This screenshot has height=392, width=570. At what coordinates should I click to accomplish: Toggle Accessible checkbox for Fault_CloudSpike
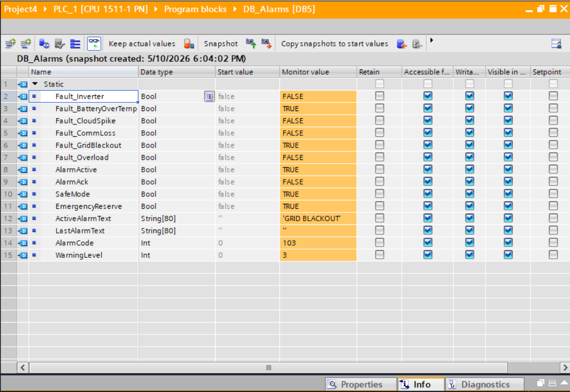pyautogui.click(x=428, y=120)
